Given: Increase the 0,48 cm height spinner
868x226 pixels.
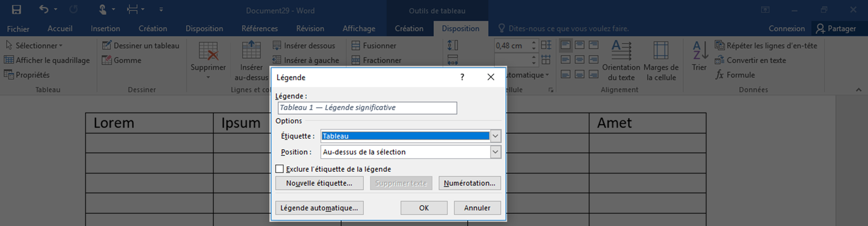Looking at the screenshot, I should coord(534,43).
